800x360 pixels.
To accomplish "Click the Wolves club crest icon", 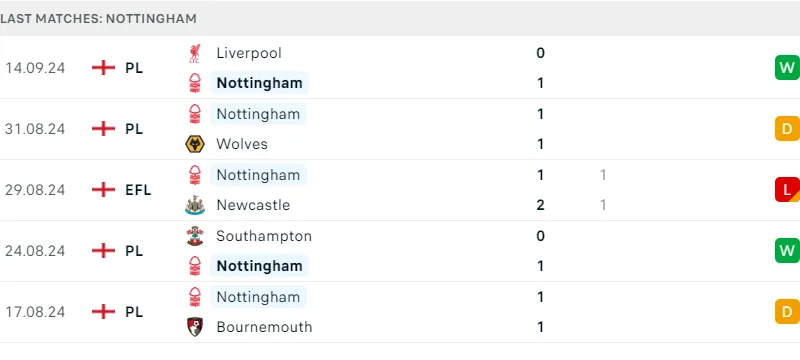I will [194, 144].
